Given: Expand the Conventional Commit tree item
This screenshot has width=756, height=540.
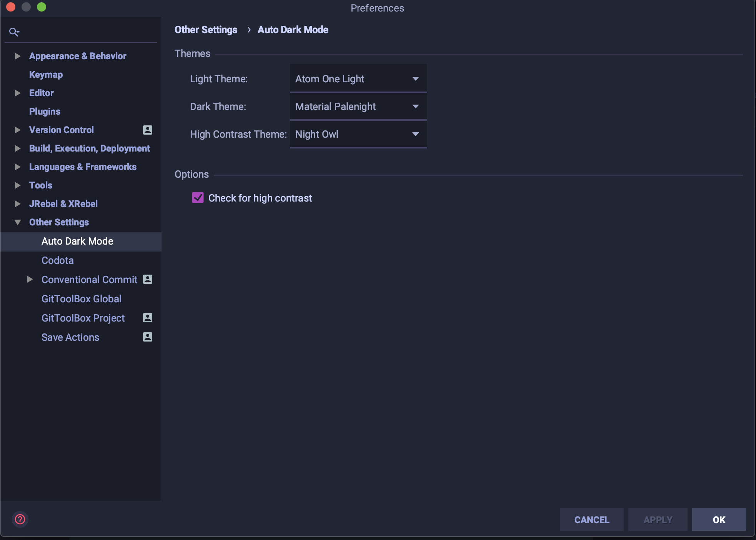Looking at the screenshot, I should point(30,279).
